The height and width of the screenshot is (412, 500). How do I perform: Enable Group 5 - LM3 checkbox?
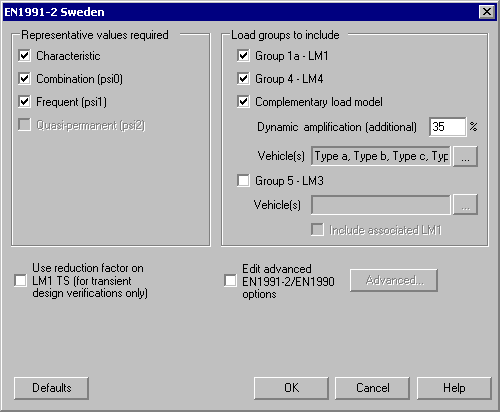243,181
